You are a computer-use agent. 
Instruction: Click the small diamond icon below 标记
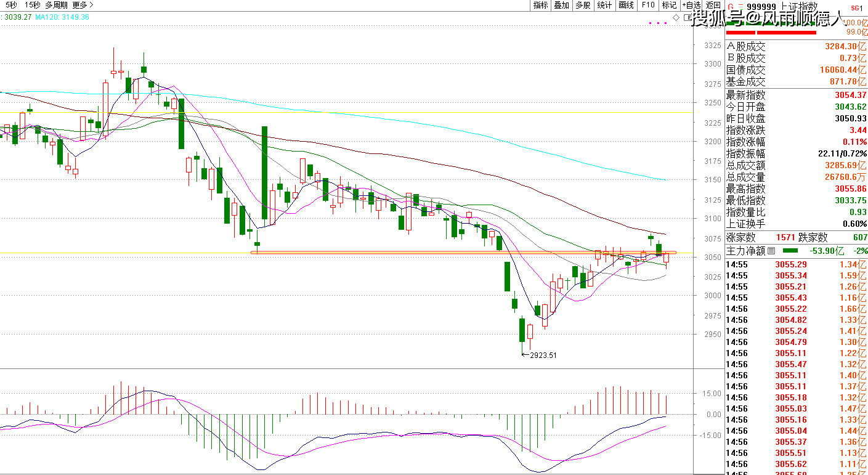pyautogui.click(x=676, y=18)
